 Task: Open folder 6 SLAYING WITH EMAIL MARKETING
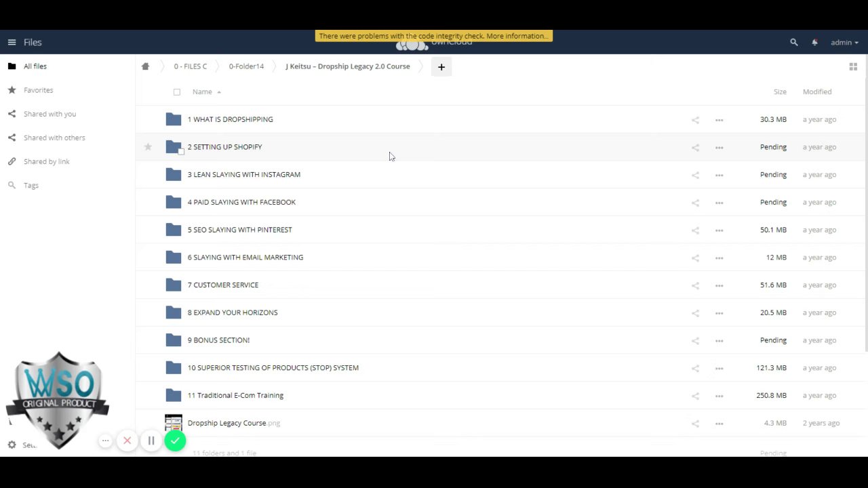pos(245,258)
